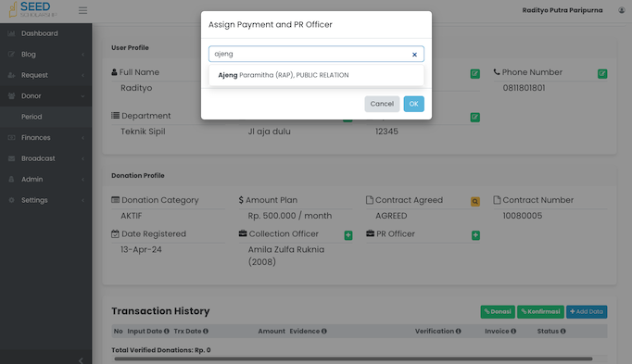Click user name Radityo Putra Paripurna

coord(562,10)
